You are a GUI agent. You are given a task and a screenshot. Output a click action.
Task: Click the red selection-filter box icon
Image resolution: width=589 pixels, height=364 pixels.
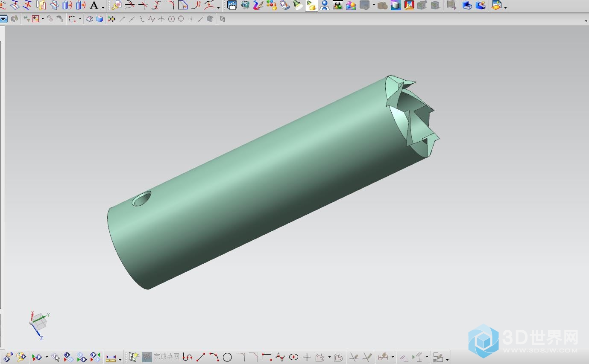tap(35, 19)
